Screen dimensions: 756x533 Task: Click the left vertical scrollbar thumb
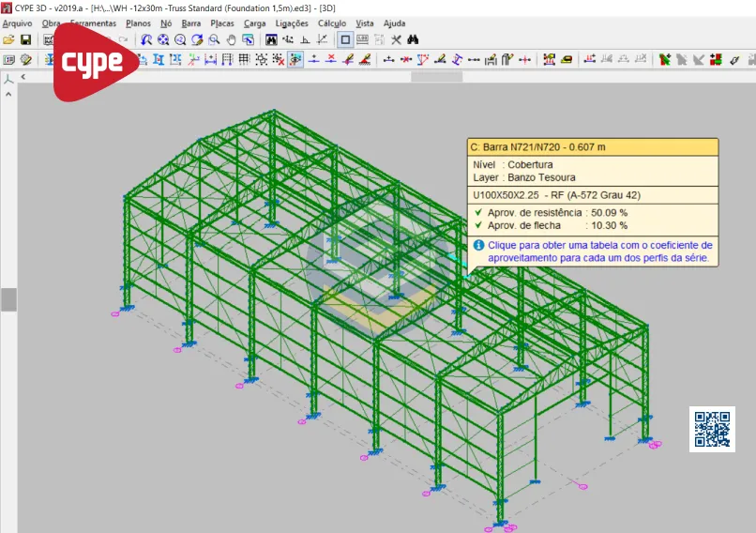point(8,299)
